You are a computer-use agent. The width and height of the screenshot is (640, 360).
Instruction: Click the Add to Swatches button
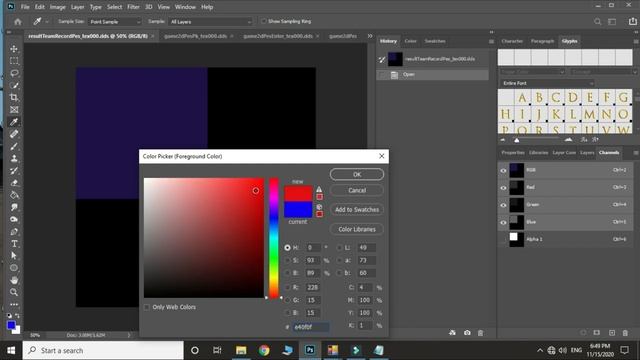(x=357, y=210)
